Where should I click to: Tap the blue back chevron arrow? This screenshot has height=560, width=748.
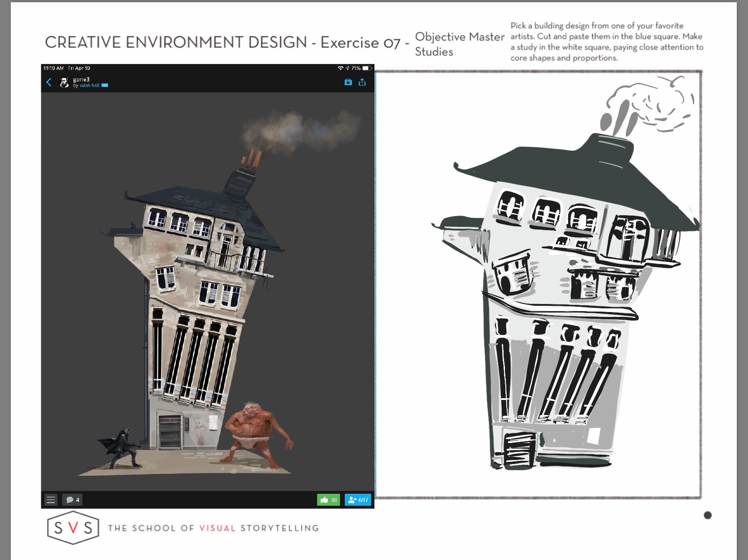pos(49,82)
